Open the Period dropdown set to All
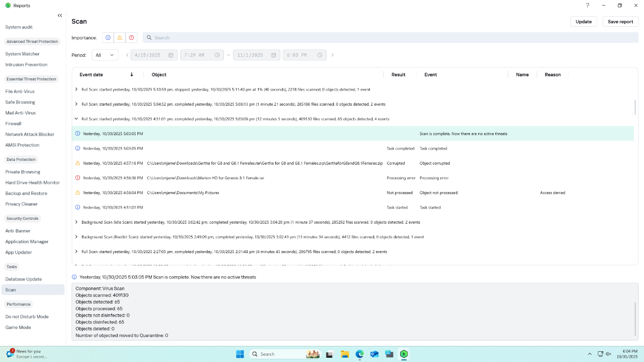 pos(105,55)
